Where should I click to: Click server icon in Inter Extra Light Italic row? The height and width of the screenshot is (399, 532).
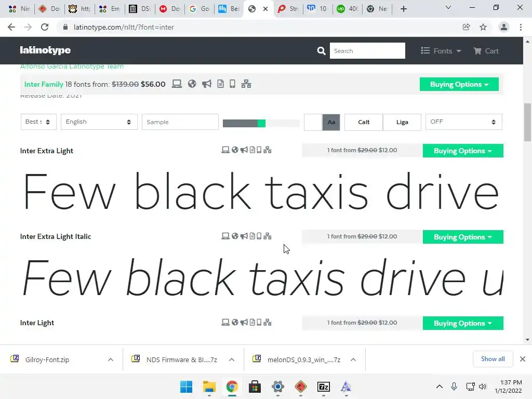click(x=268, y=236)
